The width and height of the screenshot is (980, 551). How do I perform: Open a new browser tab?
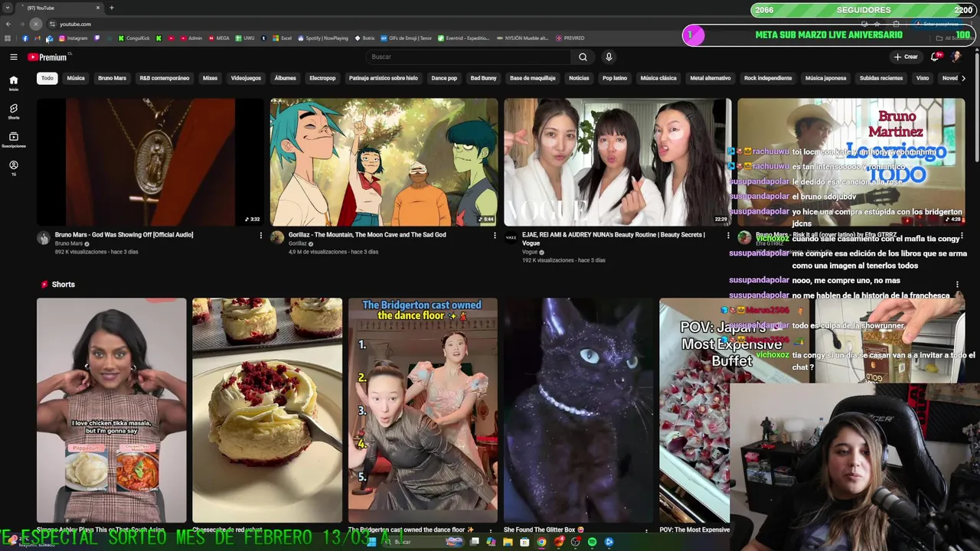(112, 8)
